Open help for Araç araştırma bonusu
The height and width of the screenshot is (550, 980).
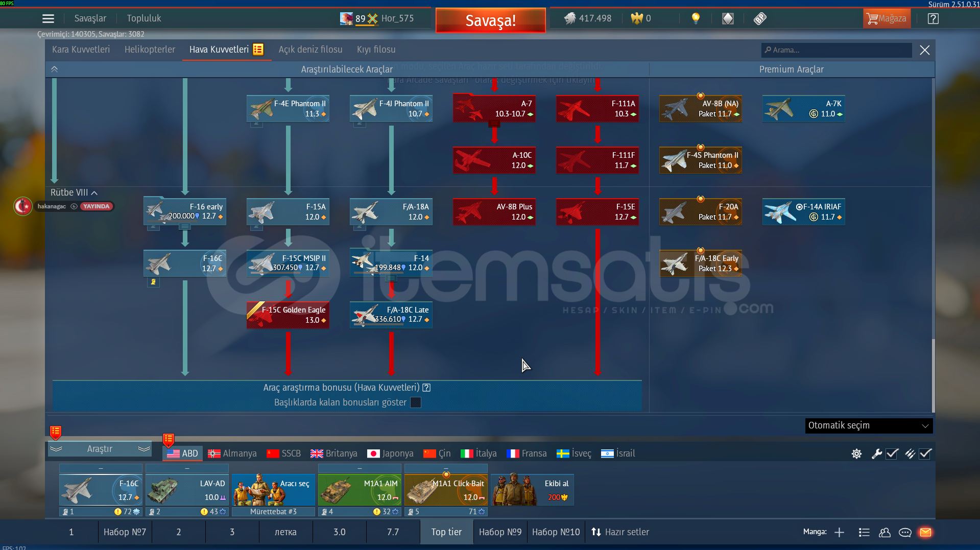click(x=427, y=388)
